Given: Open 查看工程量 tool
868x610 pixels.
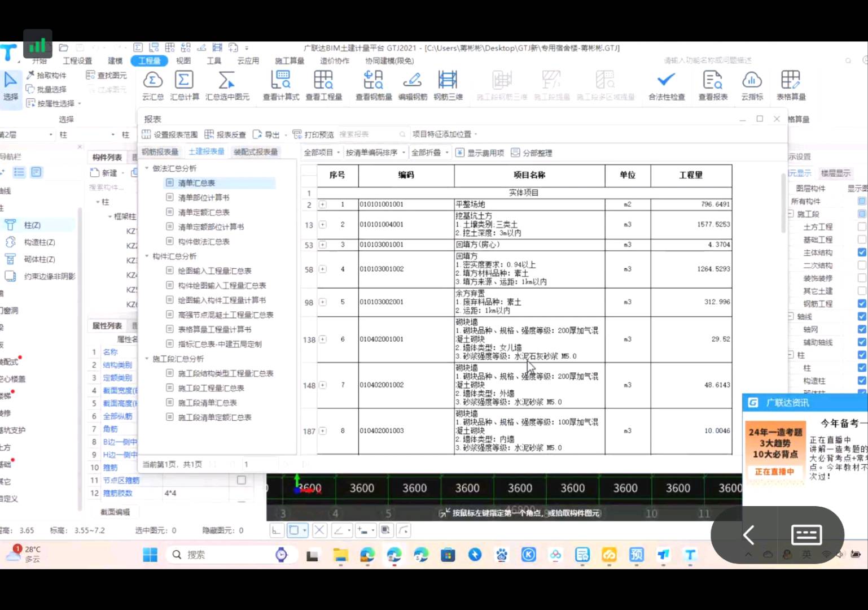Looking at the screenshot, I should click(324, 86).
